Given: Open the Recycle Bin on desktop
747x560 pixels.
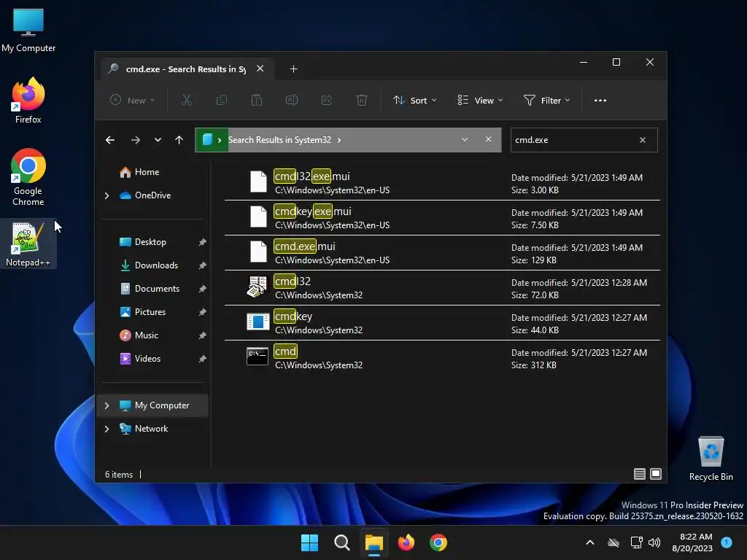Looking at the screenshot, I should (x=711, y=459).
